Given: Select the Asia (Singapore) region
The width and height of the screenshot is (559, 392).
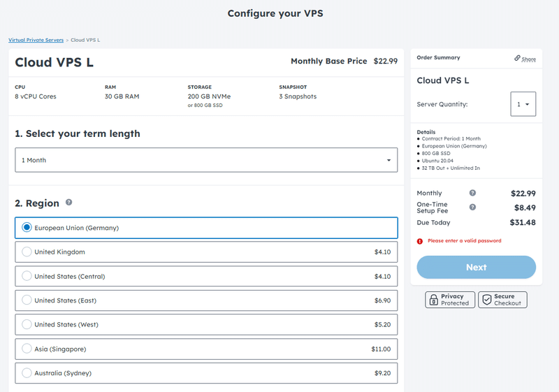Looking at the screenshot, I should (27, 349).
